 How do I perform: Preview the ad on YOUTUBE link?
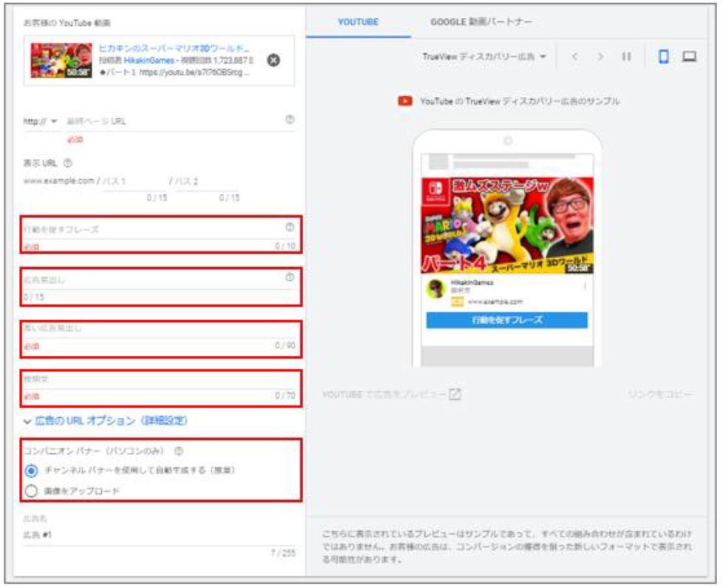(x=384, y=395)
